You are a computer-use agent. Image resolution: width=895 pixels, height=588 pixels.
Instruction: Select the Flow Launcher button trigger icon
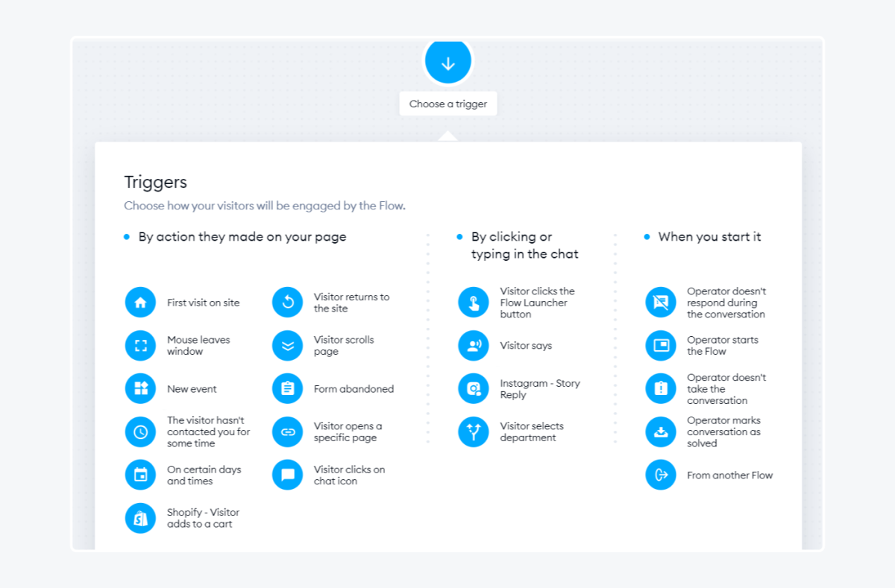(x=474, y=302)
